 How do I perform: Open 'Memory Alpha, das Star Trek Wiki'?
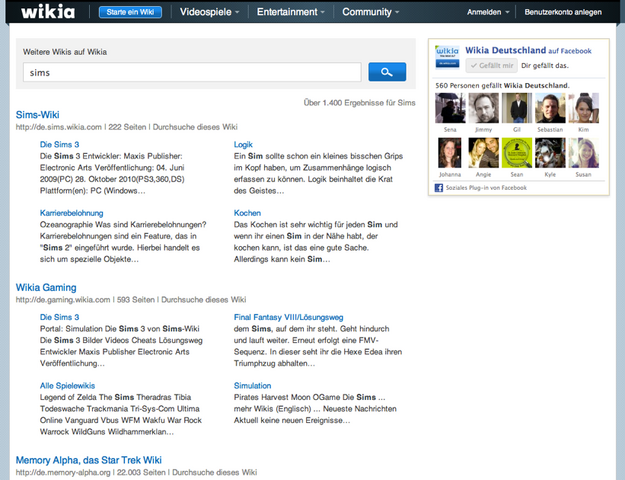pyautogui.click(x=88, y=460)
